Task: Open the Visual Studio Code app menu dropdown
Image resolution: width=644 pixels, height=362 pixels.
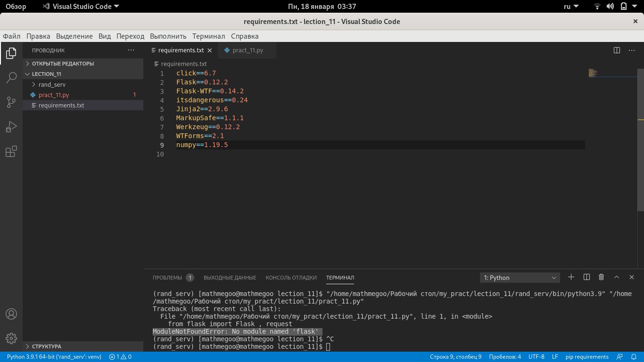Action: (x=80, y=7)
